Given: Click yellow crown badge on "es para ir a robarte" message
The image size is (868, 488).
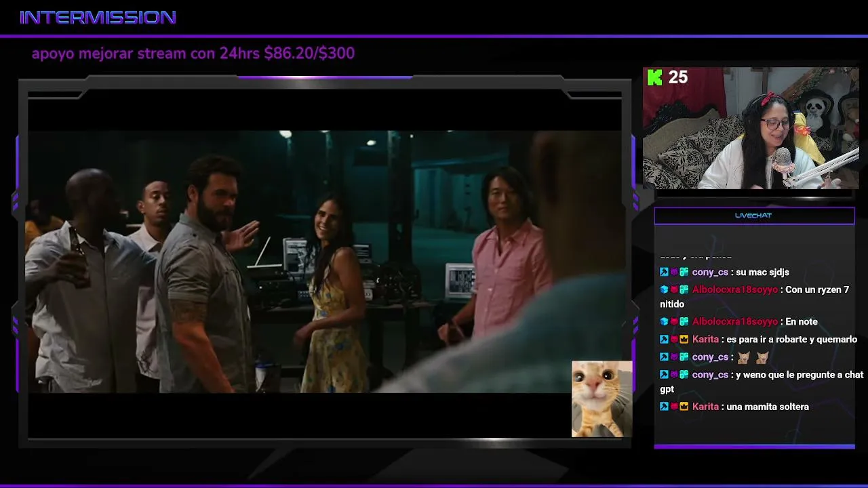Looking at the screenshot, I should click(684, 340).
